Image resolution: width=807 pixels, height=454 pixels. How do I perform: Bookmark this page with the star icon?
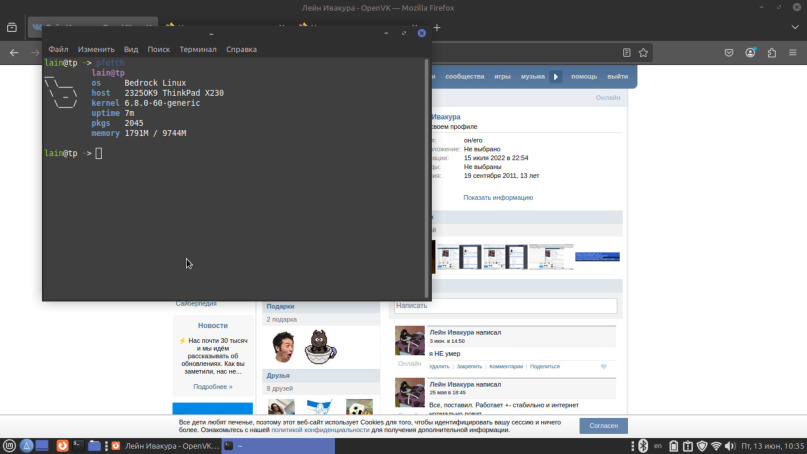643,53
